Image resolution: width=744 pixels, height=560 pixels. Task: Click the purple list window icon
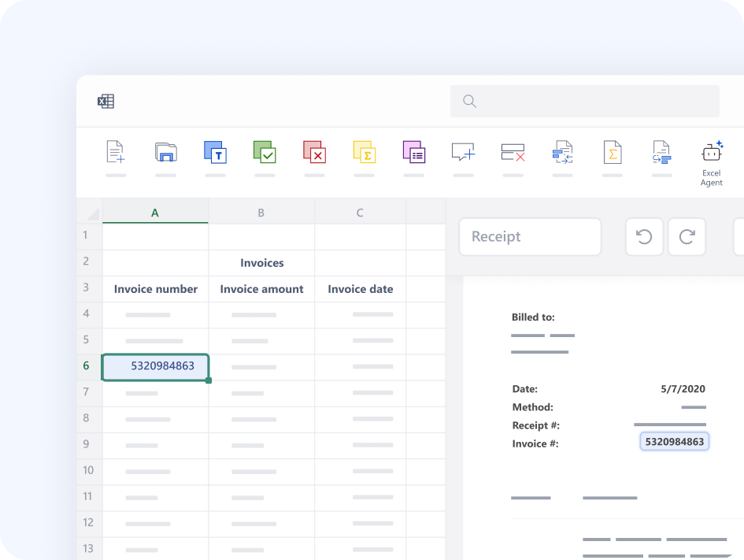pos(414,152)
